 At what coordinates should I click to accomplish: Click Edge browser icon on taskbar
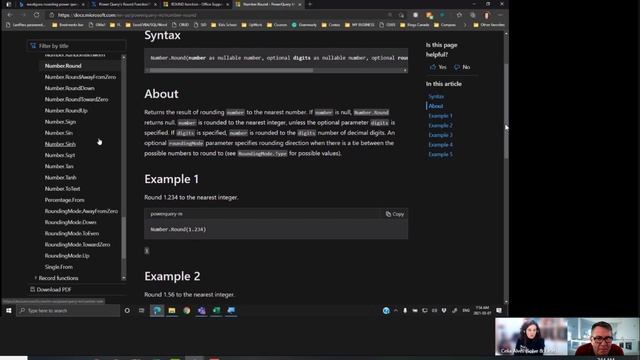pyautogui.click(x=157, y=311)
